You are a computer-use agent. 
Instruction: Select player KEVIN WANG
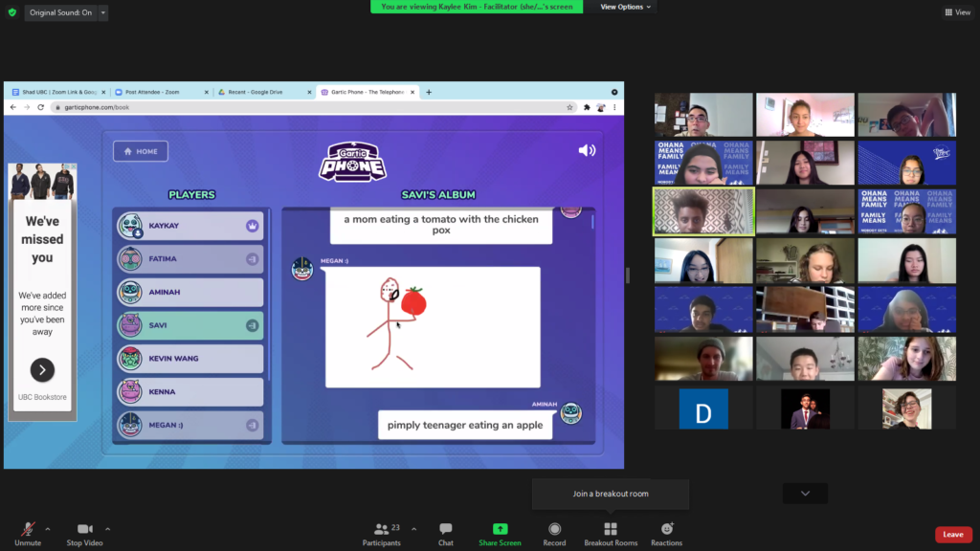[190, 359]
